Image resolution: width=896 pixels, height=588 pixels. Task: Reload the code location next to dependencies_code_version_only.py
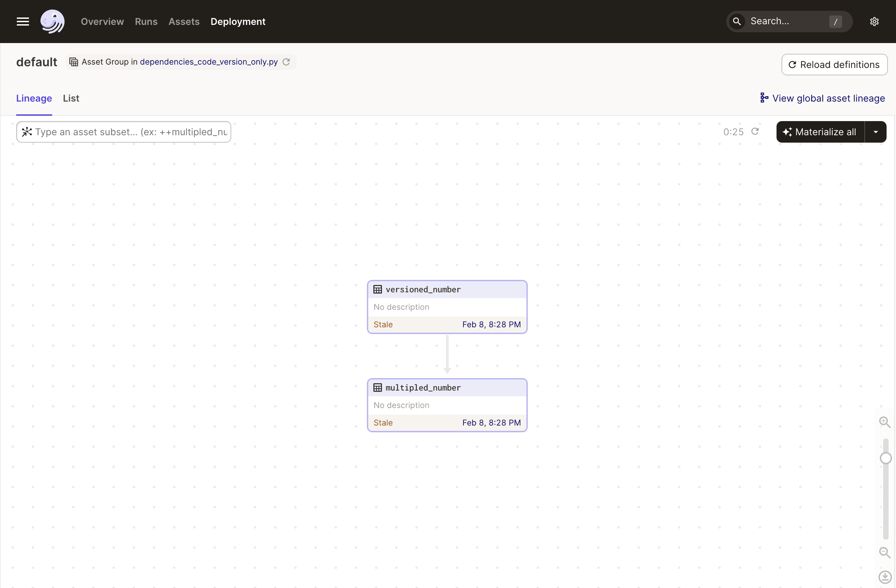pos(286,62)
